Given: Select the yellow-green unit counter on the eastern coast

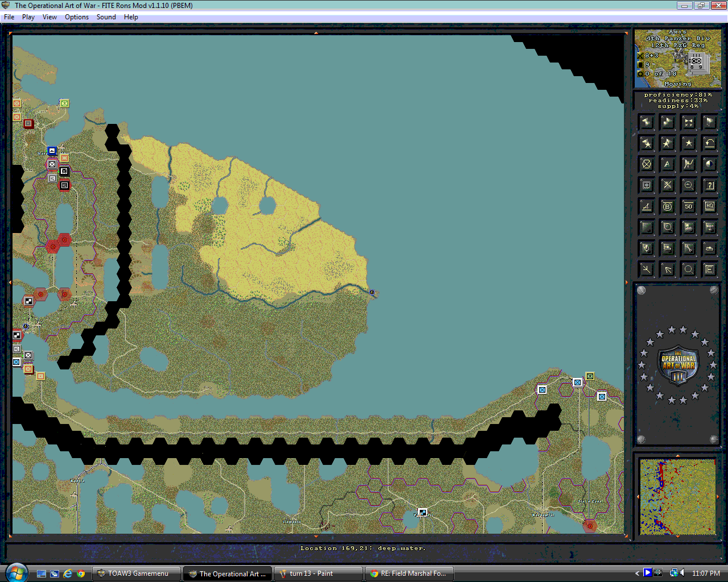Looking at the screenshot, I should pyautogui.click(x=590, y=376).
